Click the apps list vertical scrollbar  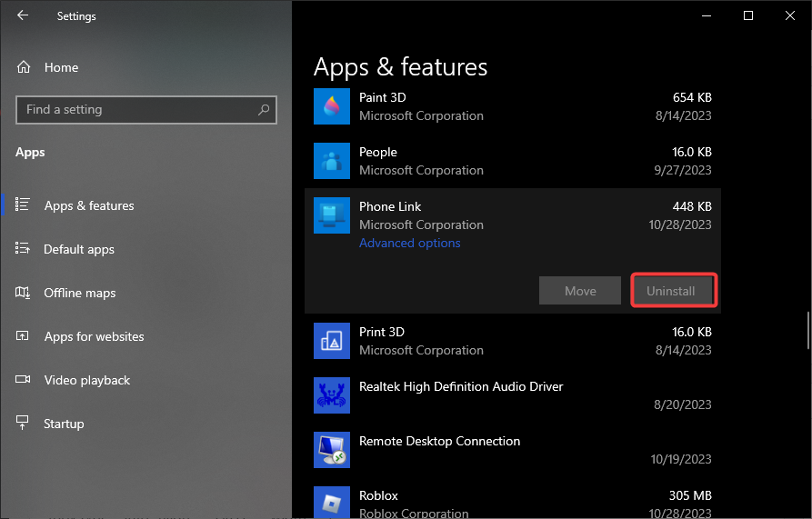coord(807,331)
